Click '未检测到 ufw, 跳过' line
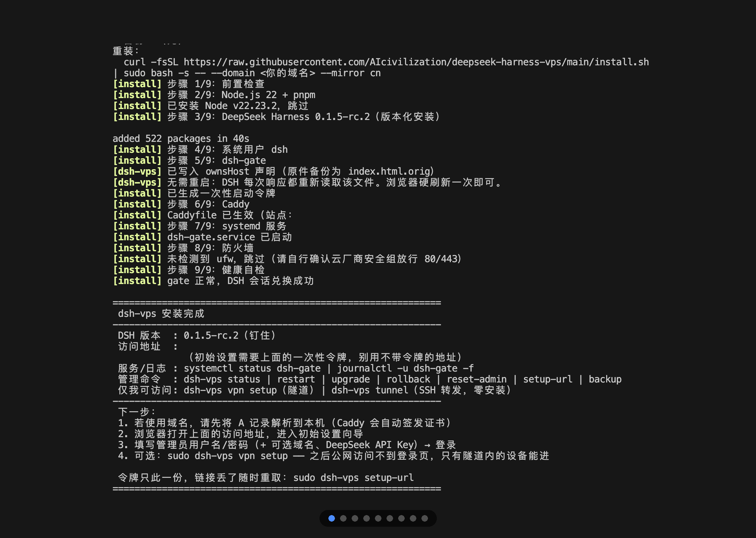This screenshot has width=756, height=538. (288, 259)
